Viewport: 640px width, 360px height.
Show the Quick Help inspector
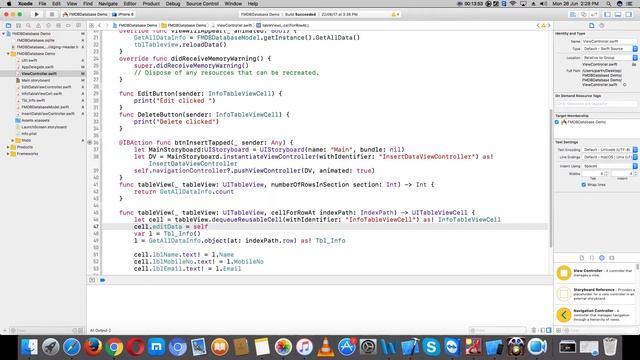602,25
